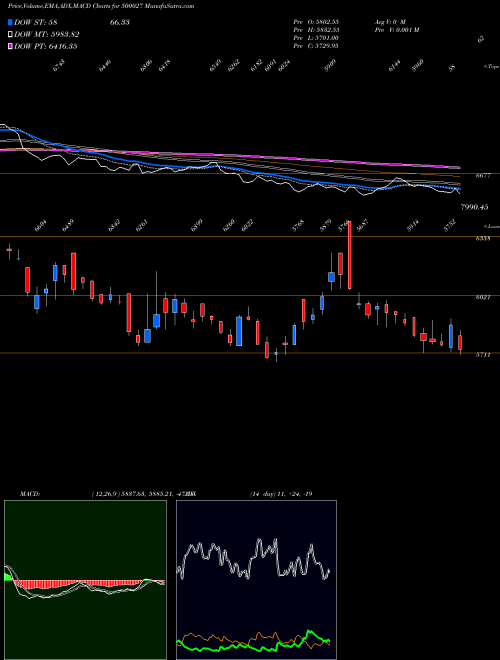Click inside the dark blue ADX indicator panel
500x660 pixels.
[x=256, y=580]
